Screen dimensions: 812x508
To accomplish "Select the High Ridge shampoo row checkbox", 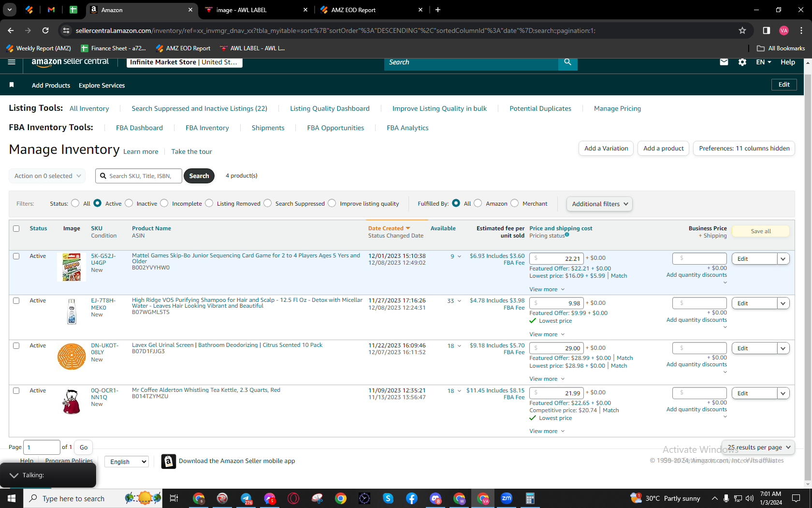I will (16, 300).
